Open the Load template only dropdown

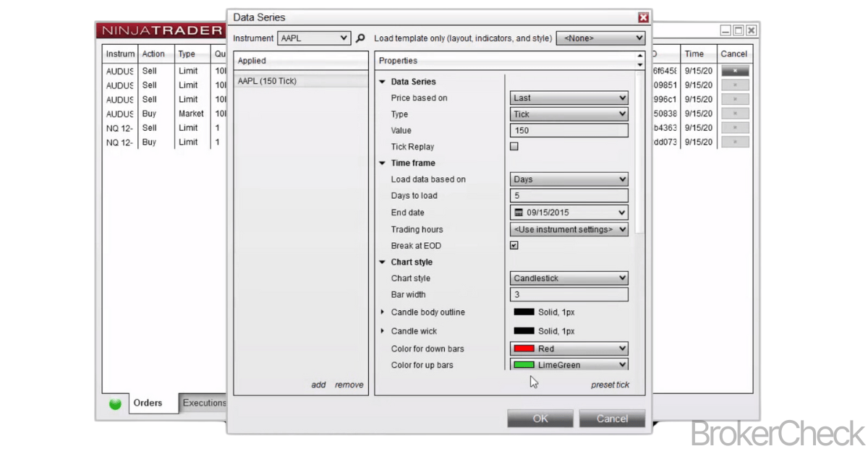[x=600, y=38]
